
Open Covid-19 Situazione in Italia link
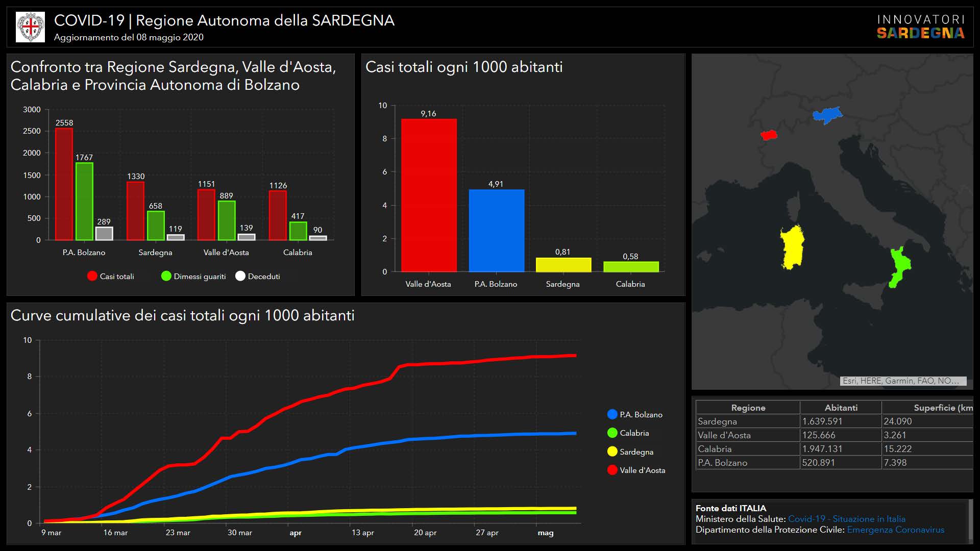pyautogui.click(x=846, y=519)
